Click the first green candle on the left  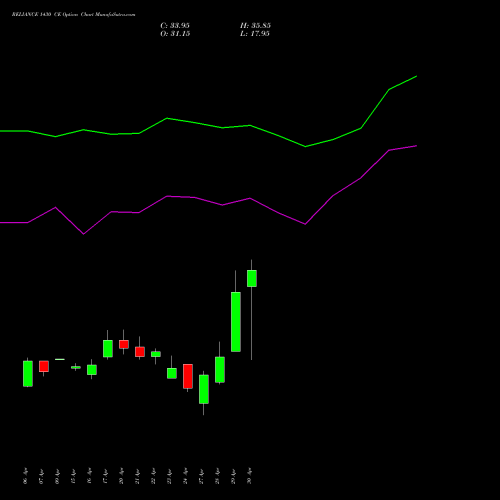click(28, 374)
